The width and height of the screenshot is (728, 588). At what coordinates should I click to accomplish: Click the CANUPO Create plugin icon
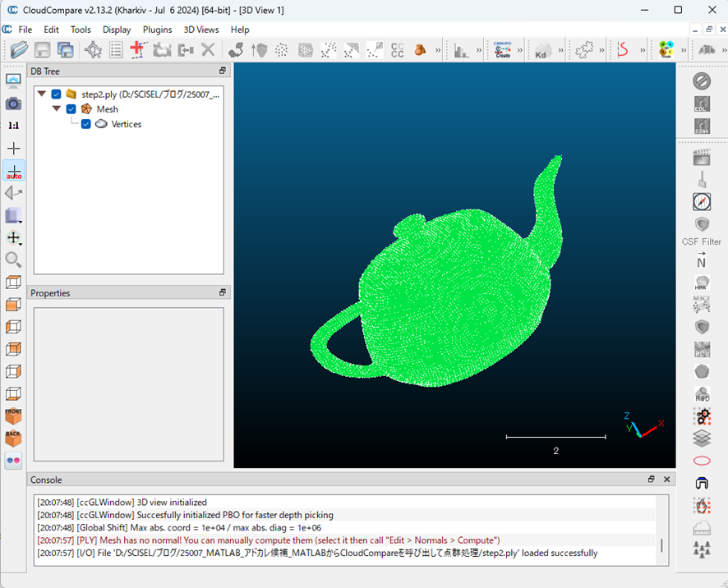coord(502,50)
